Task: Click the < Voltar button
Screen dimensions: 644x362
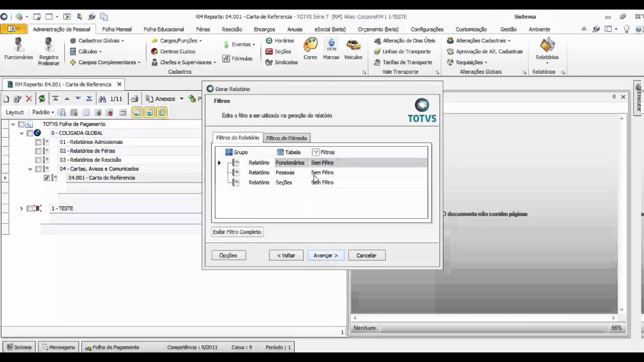Action: [x=286, y=255]
